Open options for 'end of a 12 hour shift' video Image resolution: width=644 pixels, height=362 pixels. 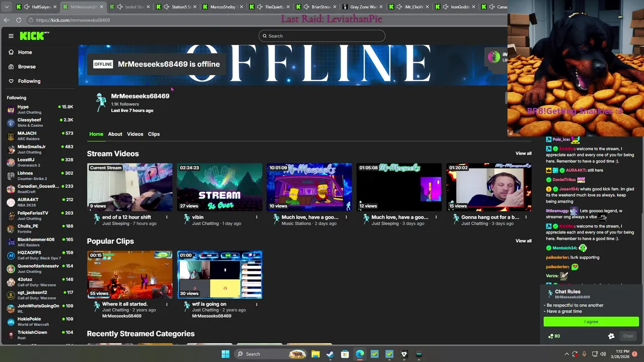click(167, 217)
